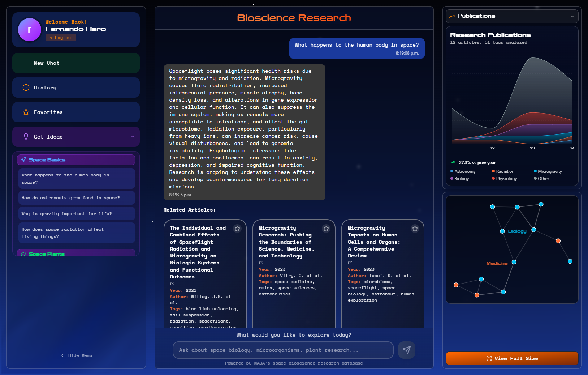The height and width of the screenshot is (375, 588).
Task: Favorite the Spaceflight Radiation article
Action: tap(237, 228)
